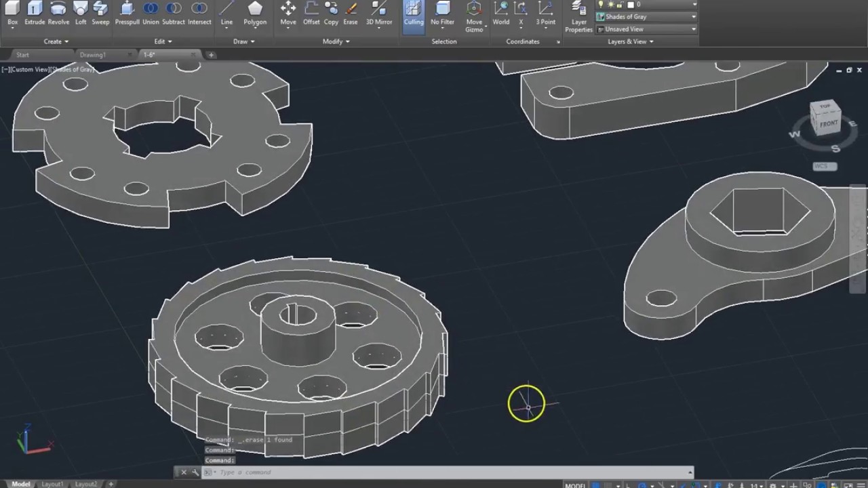Expand the Layers & View panel
Viewport: 868px width, 488px height.
(631, 41)
